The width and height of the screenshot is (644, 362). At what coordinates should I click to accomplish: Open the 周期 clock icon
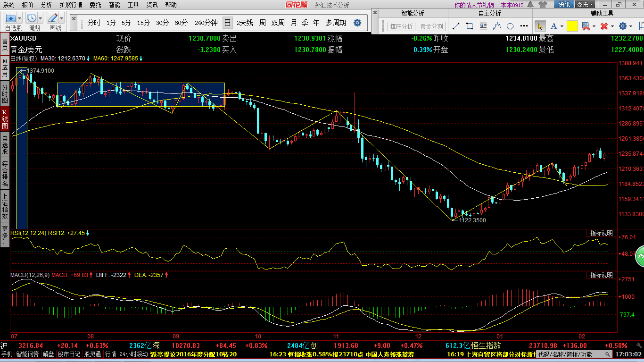click(x=32, y=18)
